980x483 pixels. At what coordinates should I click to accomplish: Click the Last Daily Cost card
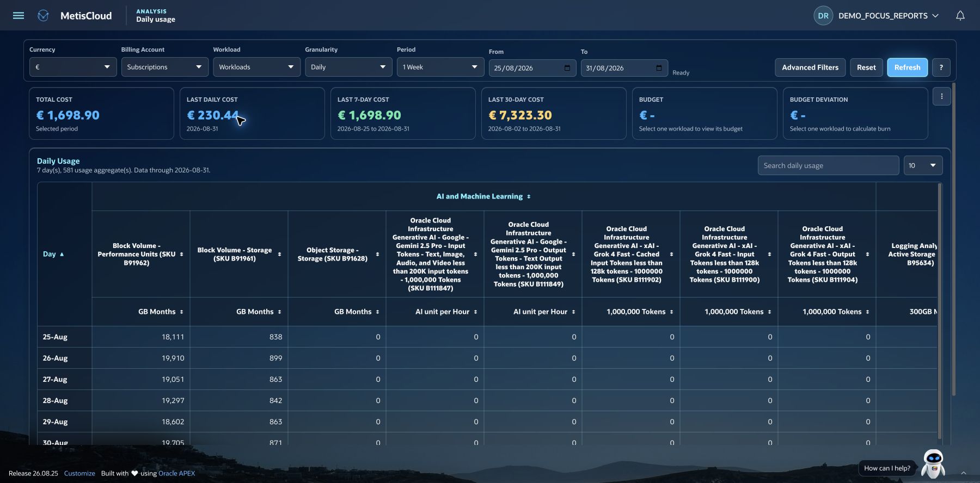click(x=252, y=114)
